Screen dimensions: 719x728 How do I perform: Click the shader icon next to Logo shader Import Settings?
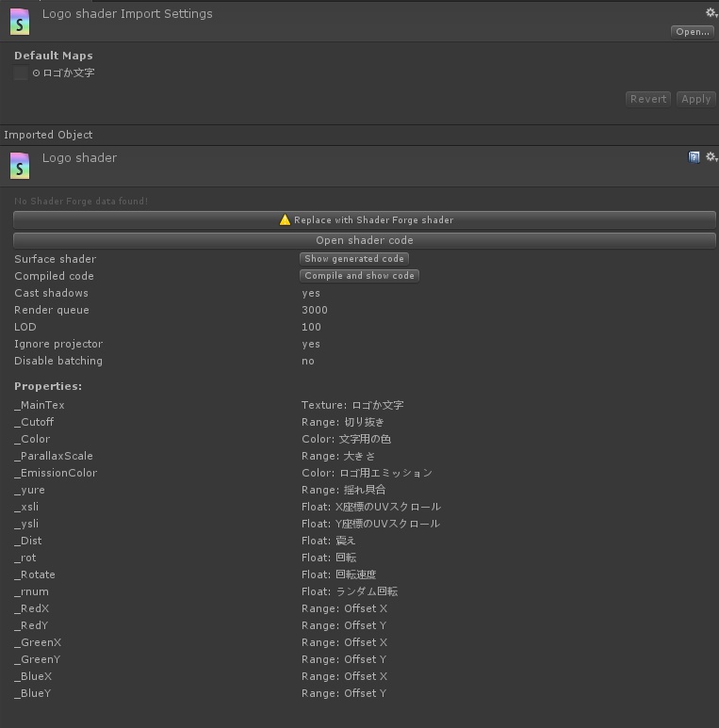(x=20, y=22)
